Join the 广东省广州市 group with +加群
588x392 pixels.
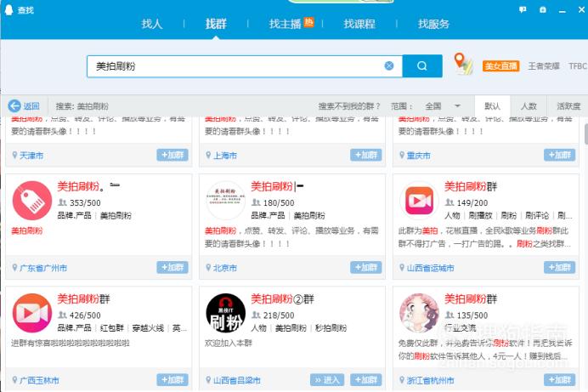(x=172, y=268)
